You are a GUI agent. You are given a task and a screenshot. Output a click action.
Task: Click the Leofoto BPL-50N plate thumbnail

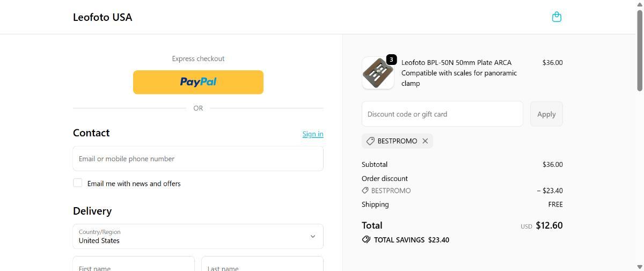tap(377, 74)
